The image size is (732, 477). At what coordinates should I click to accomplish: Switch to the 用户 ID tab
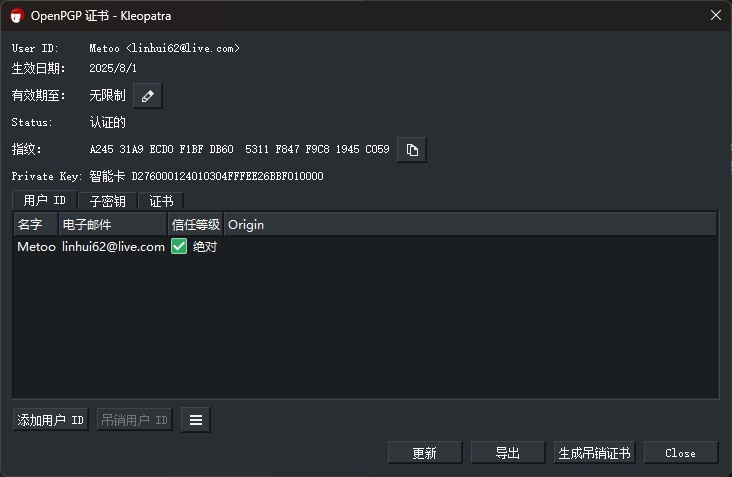click(x=44, y=201)
